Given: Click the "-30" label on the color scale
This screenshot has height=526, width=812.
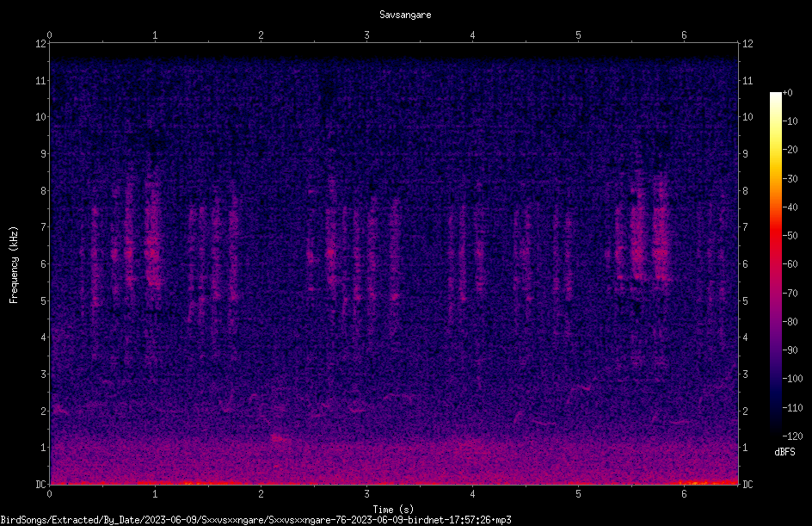Looking at the screenshot, I should coord(790,179).
